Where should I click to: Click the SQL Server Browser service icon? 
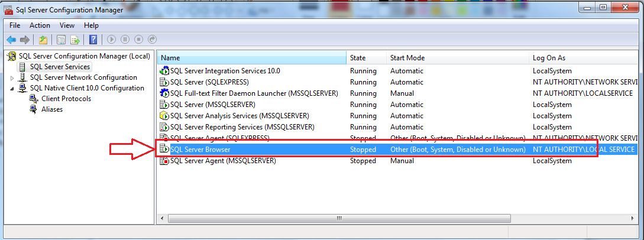pos(164,150)
